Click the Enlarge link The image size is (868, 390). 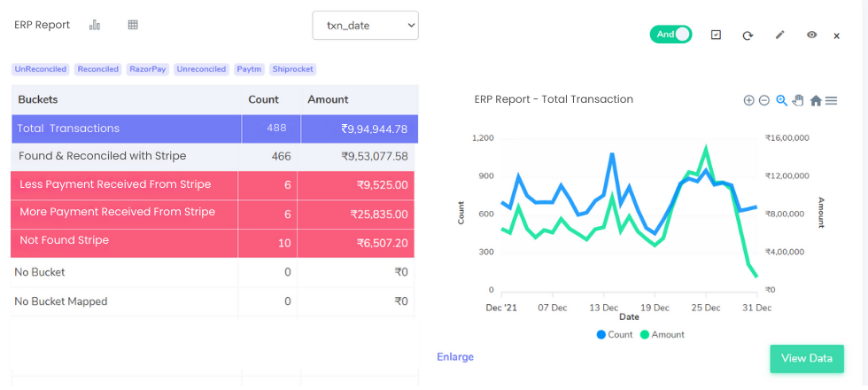tap(454, 356)
